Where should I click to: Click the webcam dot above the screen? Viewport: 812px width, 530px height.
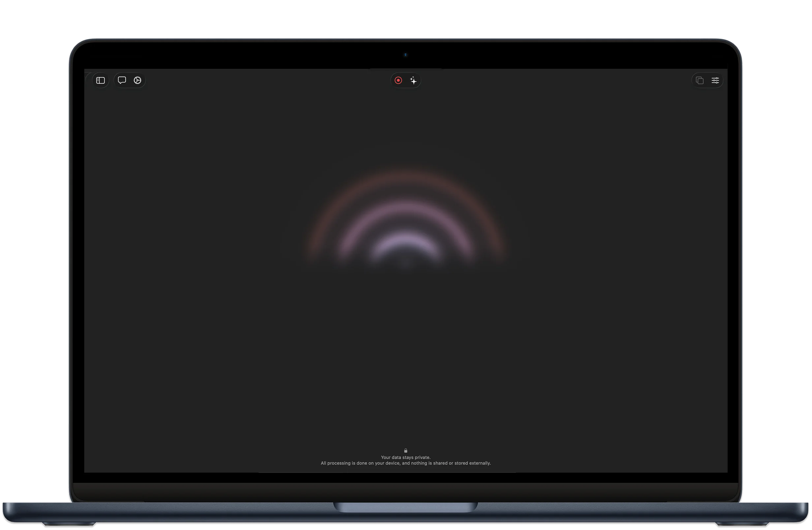pos(405,55)
